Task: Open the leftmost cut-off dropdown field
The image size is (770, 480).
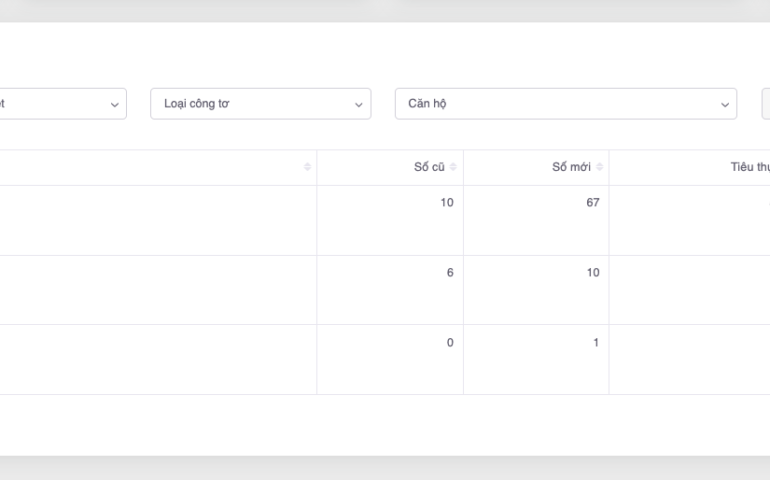Action: coord(60,104)
